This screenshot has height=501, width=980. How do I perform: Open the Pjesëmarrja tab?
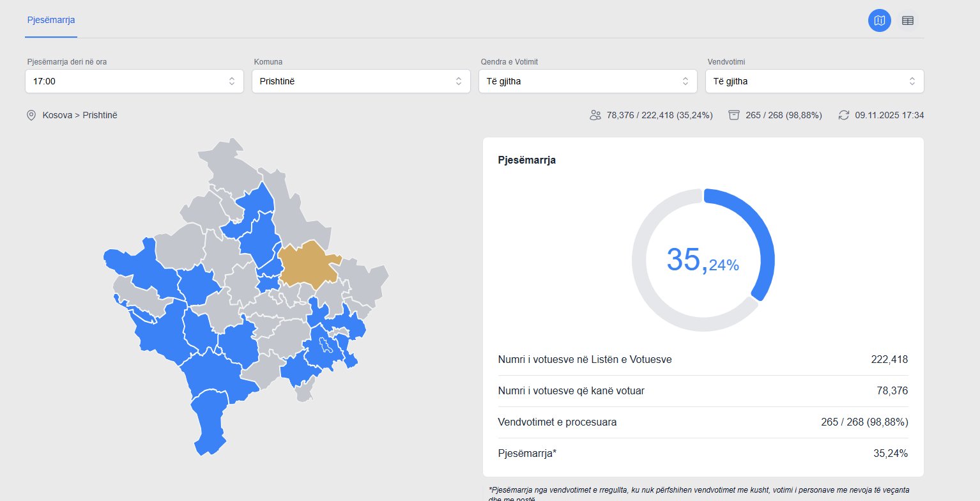click(x=51, y=20)
